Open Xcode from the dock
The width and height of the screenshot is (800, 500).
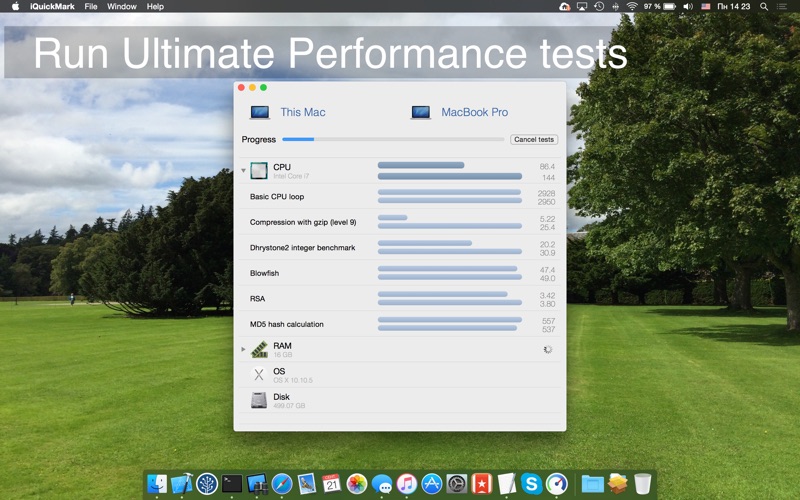(182, 484)
